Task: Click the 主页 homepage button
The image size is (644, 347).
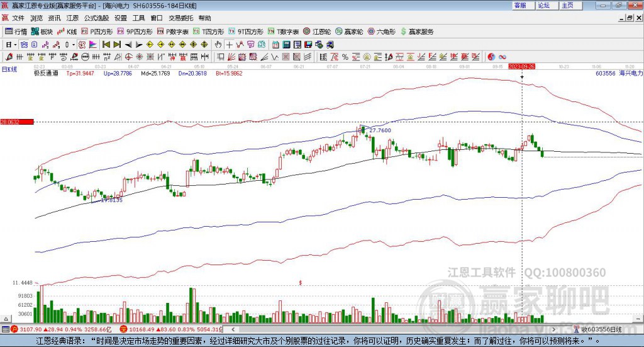Action: click(x=570, y=5)
